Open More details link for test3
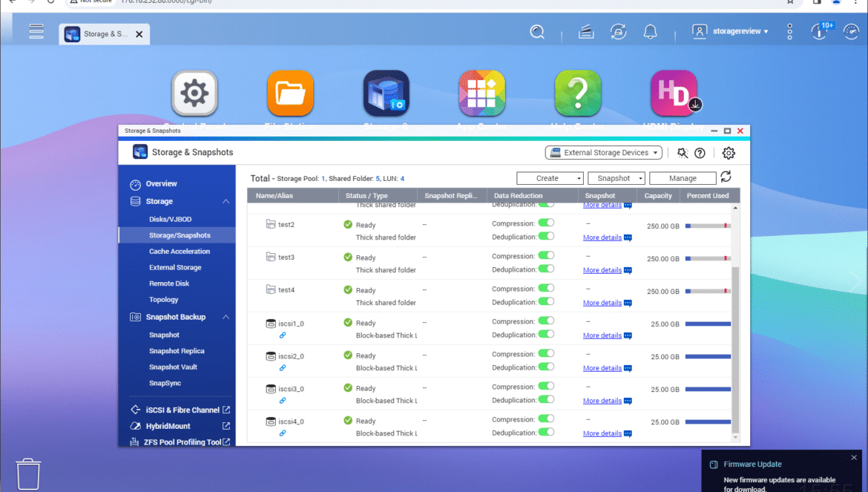This screenshot has width=868, height=492. pyautogui.click(x=602, y=270)
